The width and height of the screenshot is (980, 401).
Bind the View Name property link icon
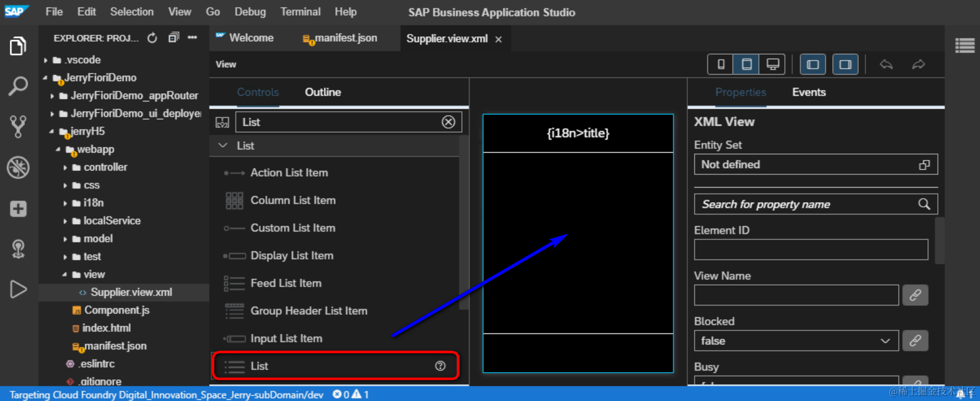tap(915, 295)
